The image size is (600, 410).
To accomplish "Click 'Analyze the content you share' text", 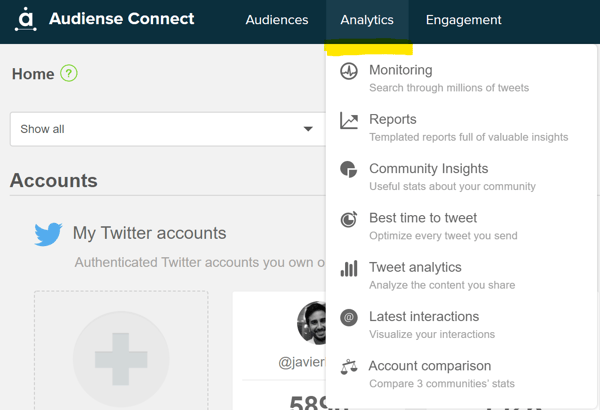I will [442, 285].
